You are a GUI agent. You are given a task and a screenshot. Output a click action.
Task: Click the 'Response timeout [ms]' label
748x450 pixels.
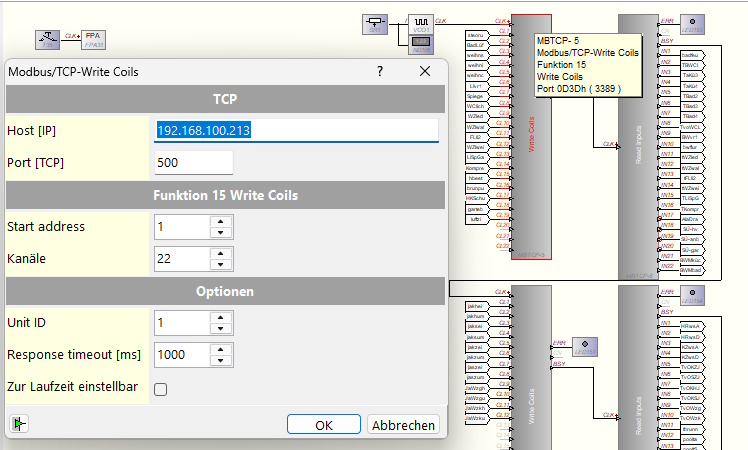(x=74, y=355)
